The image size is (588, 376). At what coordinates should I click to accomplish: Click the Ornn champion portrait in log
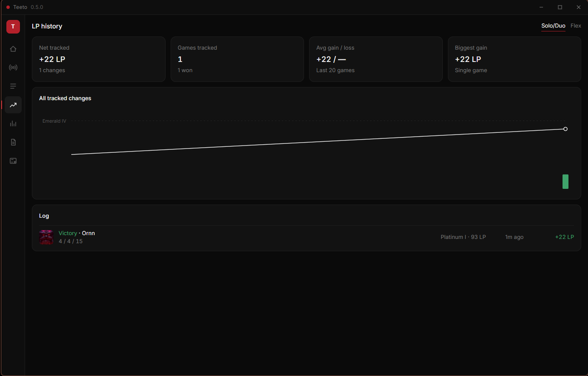pos(46,237)
